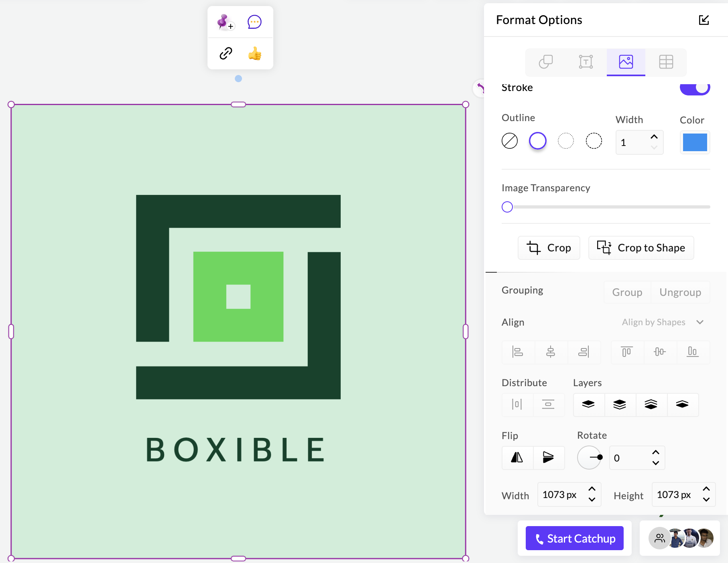Open the collaborators avatar group
This screenshot has width=728, height=563.
[x=681, y=538]
